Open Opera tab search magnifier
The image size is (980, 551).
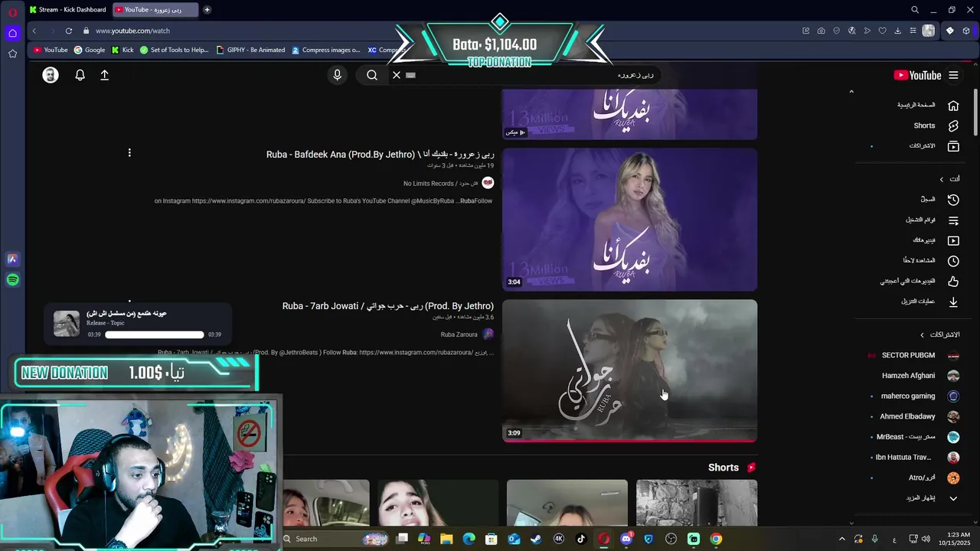[915, 10]
